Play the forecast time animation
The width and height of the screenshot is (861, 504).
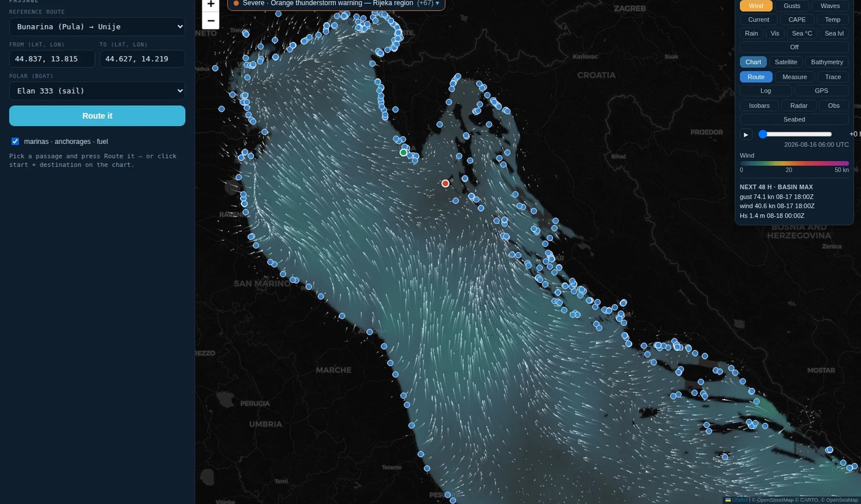point(746,134)
